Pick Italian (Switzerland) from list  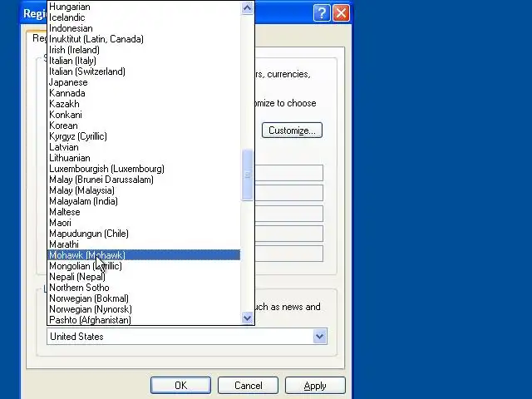[x=144, y=71]
